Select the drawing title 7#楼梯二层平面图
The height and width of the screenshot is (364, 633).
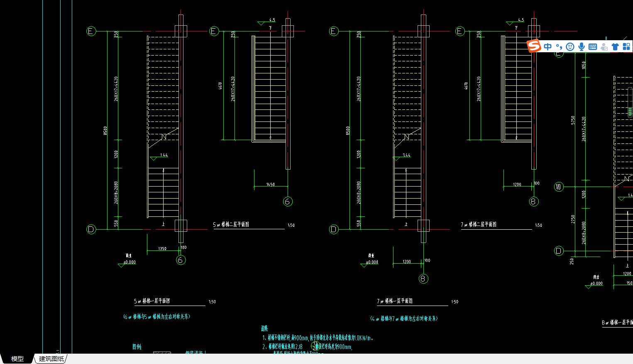coord(479,224)
